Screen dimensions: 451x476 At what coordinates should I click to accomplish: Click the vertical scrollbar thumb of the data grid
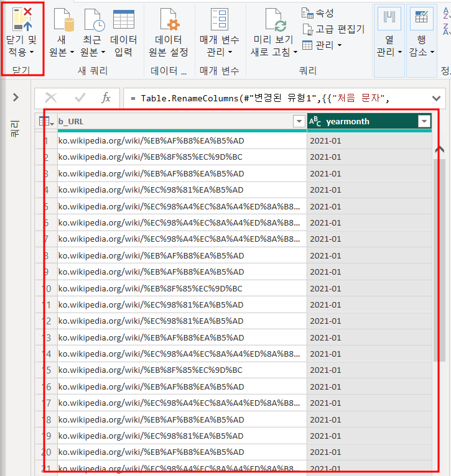click(439, 260)
